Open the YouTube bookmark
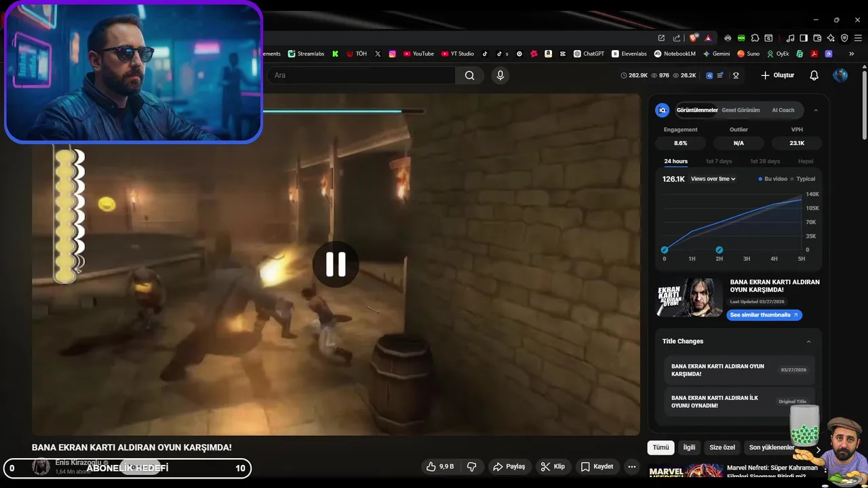Screen dimensions: 868x488 tap(418, 54)
